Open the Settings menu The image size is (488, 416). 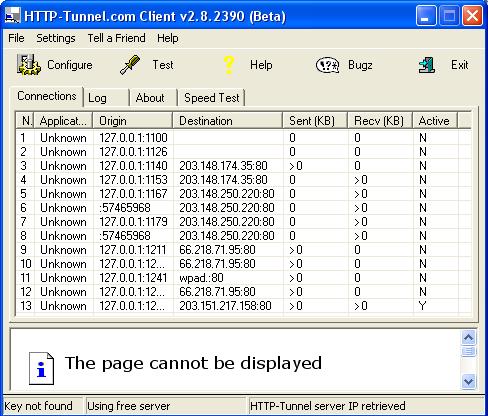click(56, 38)
